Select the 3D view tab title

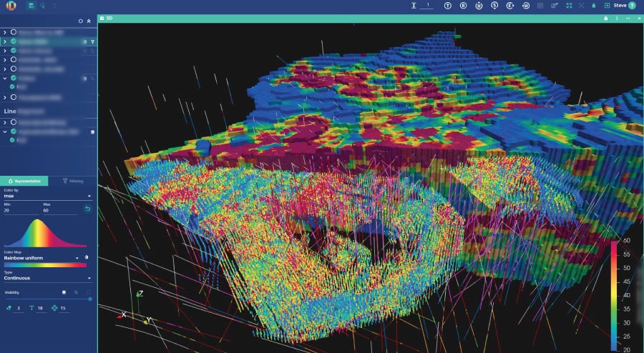coord(109,19)
